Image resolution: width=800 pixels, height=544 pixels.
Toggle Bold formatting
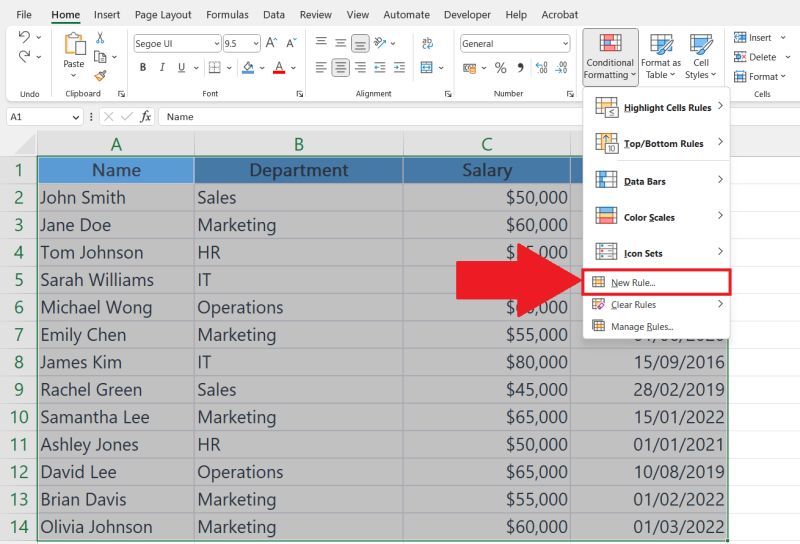(x=143, y=67)
